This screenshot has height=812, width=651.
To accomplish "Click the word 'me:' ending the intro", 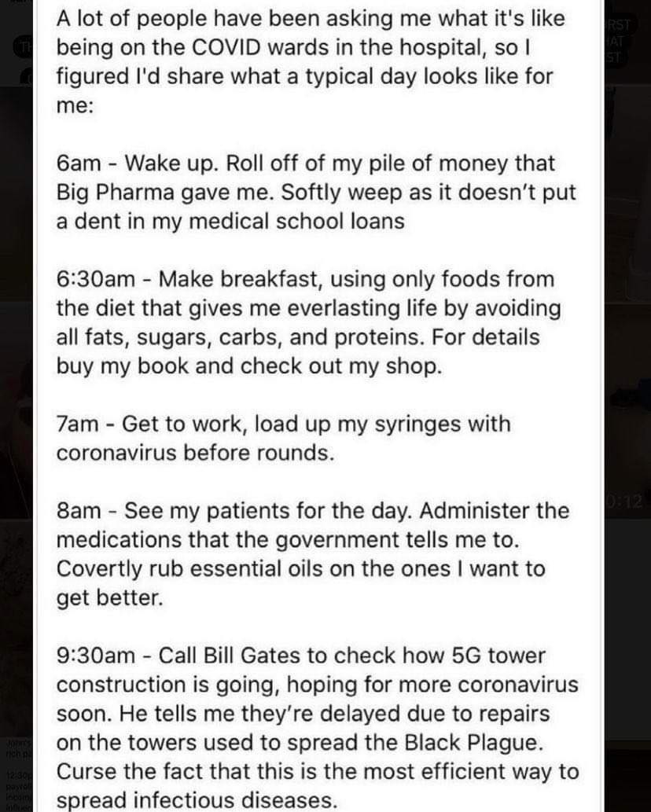I will coord(75,106).
